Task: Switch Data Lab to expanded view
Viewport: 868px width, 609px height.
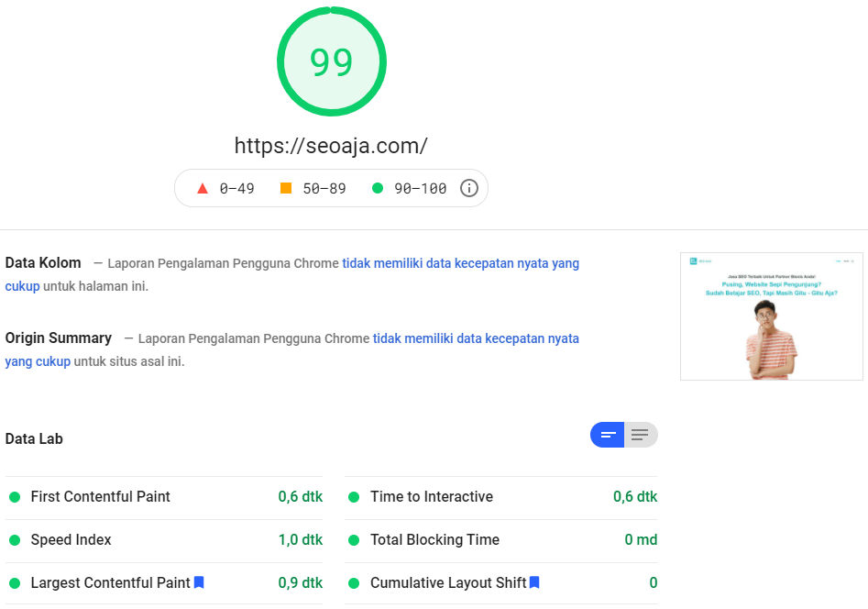Action: (x=641, y=435)
